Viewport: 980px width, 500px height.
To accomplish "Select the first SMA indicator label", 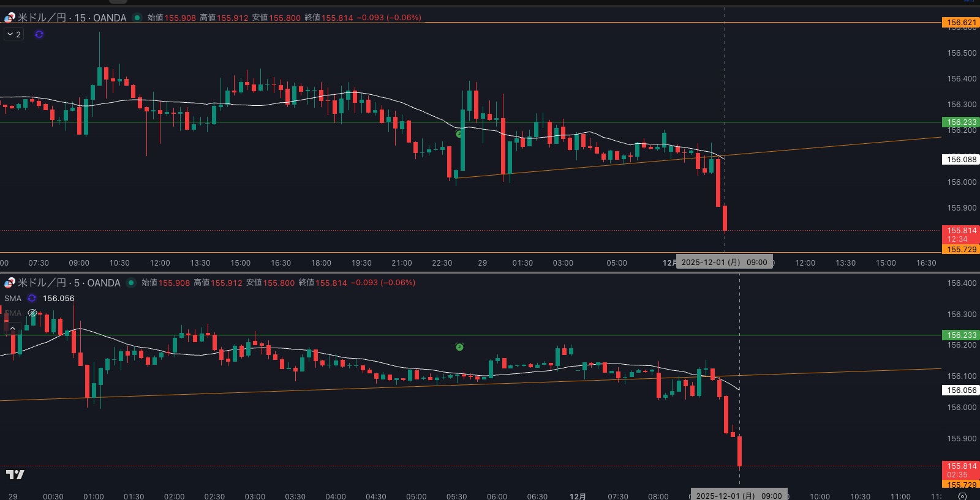I will [13, 299].
